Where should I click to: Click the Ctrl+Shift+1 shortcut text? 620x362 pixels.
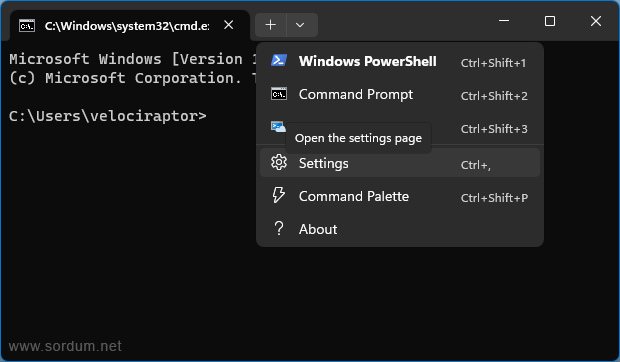coord(493,63)
